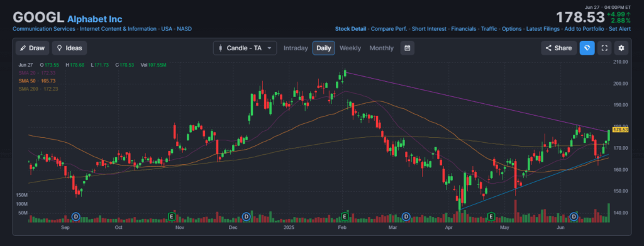Image resolution: width=644 pixels, height=246 pixels.
Task: Click the 140.00 price axis label
Action: [x=620, y=213]
